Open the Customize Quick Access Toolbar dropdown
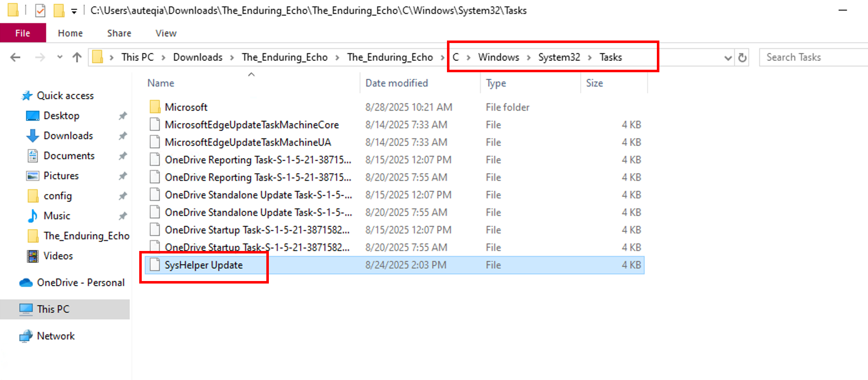The width and height of the screenshot is (868, 380). click(74, 11)
